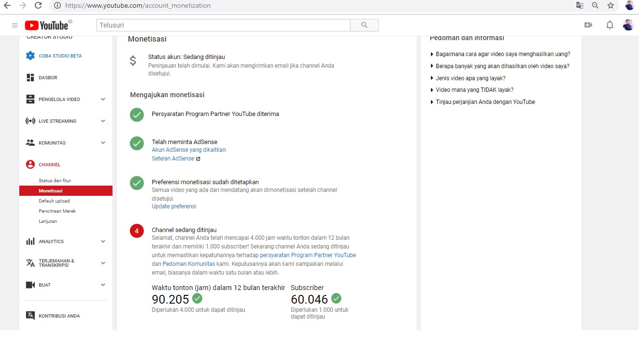Expand 'Jenis video apa yang layak?'
This screenshot has width=644, height=350.
[x=468, y=78]
